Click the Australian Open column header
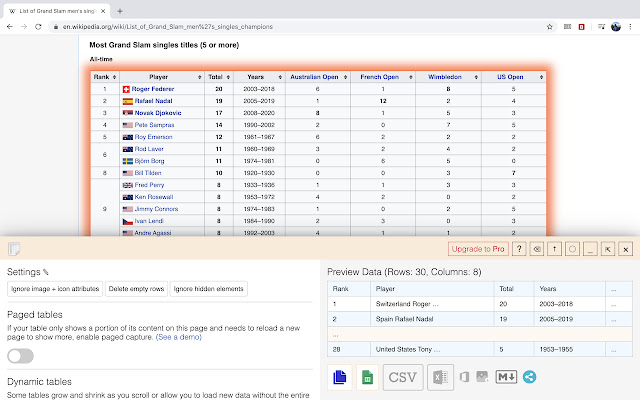The height and width of the screenshot is (400, 640). [315, 75]
